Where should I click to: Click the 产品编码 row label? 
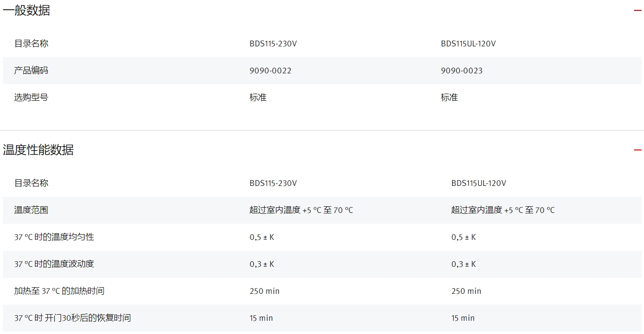click(x=31, y=70)
